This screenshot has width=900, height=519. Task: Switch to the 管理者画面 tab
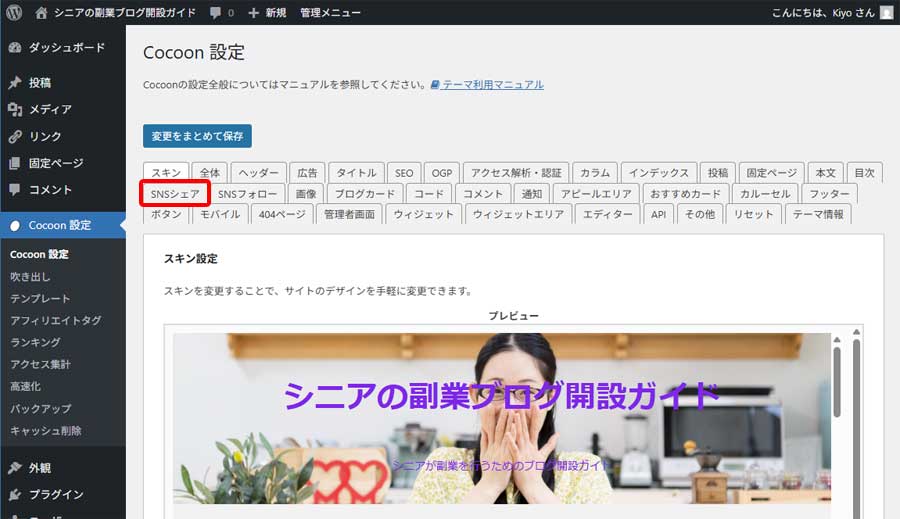click(x=349, y=214)
